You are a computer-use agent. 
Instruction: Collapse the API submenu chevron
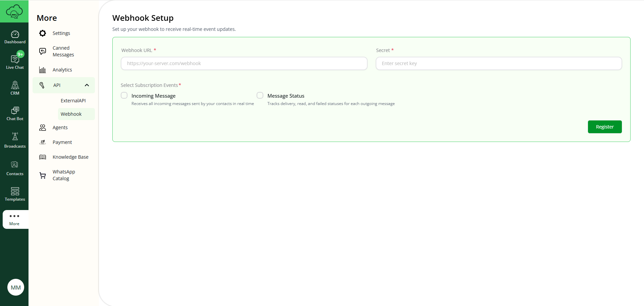[x=87, y=85]
